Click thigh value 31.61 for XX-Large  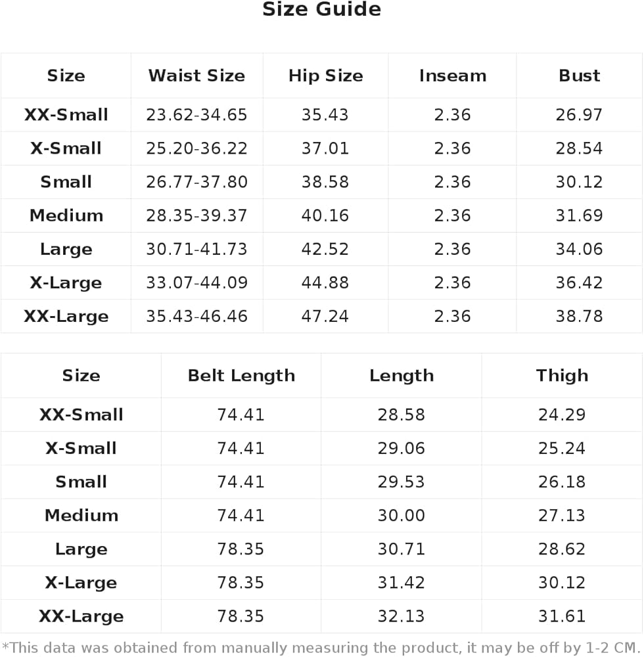(x=561, y=616)
